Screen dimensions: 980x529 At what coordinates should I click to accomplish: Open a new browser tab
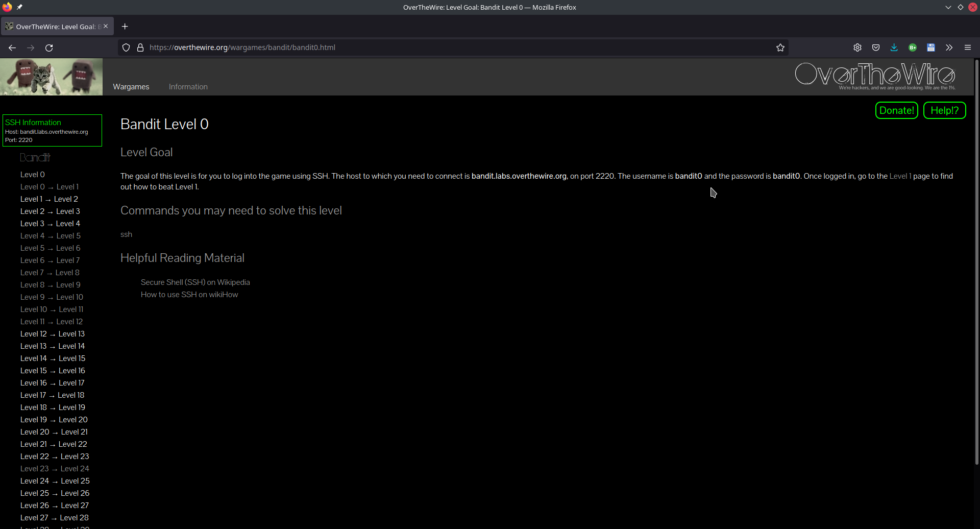pyautogui.click(x=125, y=27)
